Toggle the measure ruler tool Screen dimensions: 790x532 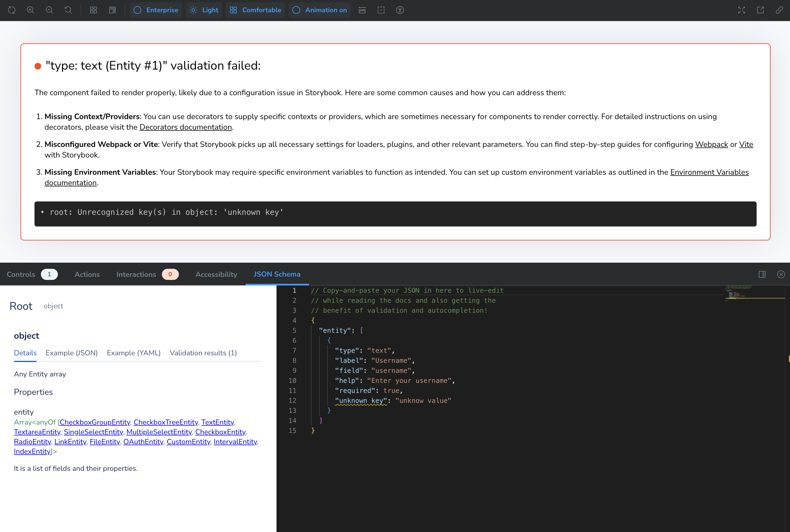[x=362, y=10]
